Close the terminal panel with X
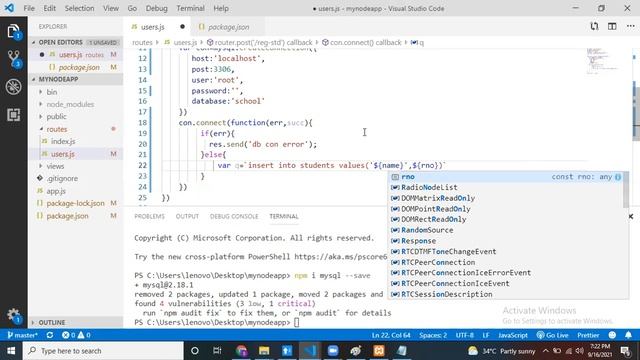Screen dimensions: 640x360 click(631, 216)
